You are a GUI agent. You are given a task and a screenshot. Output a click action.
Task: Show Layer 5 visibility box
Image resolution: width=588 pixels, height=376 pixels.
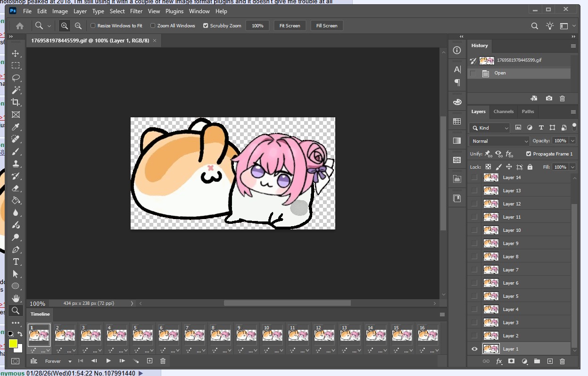[474, 296]
